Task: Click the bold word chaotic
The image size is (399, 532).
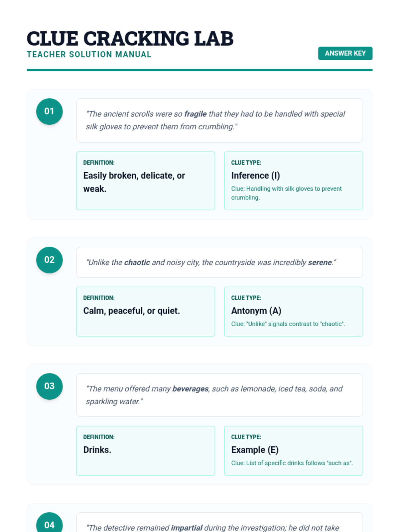Action: [137, 262]
